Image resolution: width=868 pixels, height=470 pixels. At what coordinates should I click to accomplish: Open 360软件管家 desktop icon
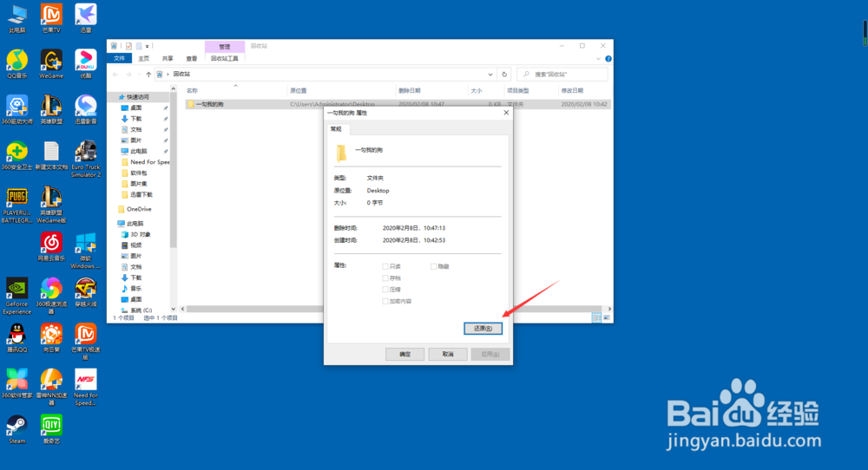click(17, 384)
